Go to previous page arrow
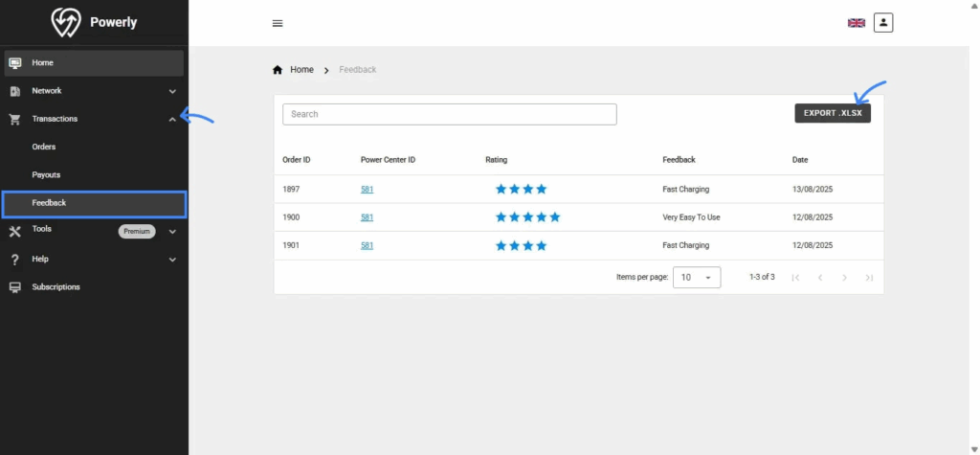Image resolution: width=980 pixels, height=455 pixels. (819, 278)
